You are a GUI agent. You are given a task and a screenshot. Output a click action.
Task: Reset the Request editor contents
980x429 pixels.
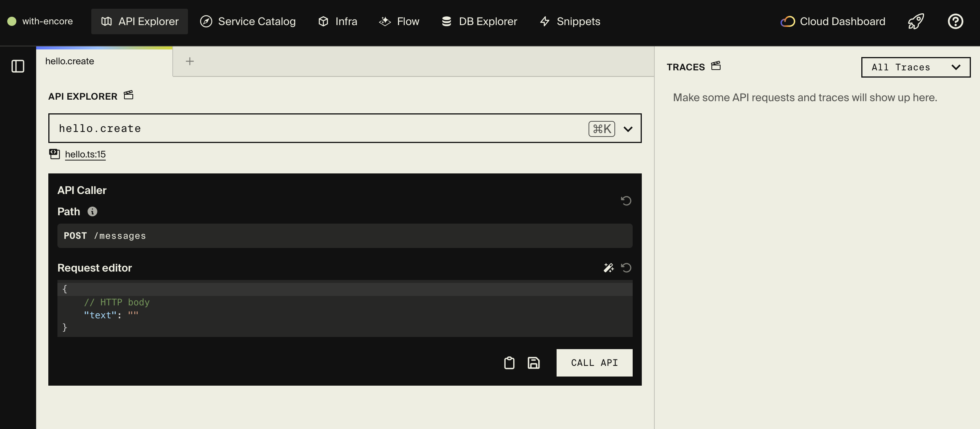[x=626, y=267]
